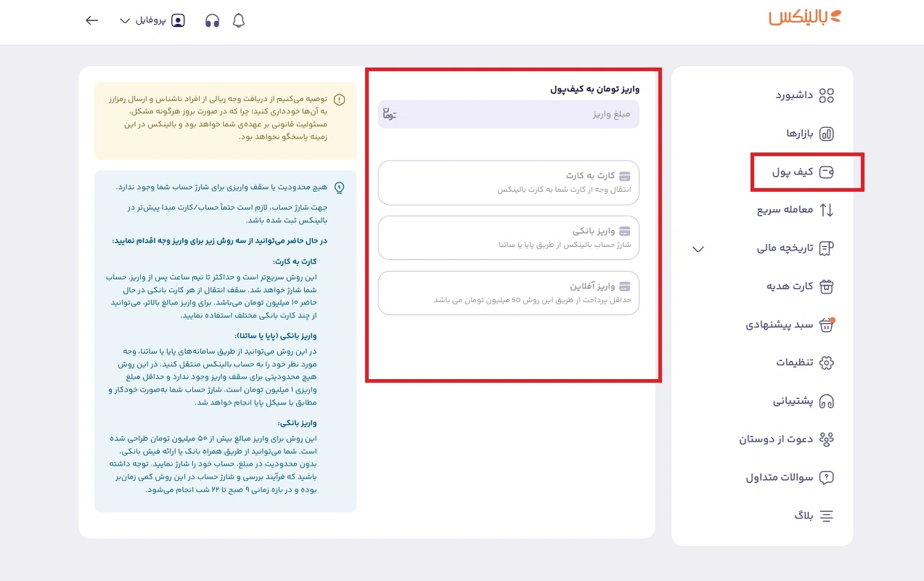This screenshot has width=924, height=581.
Task: Click the blog lines icon in sidebar
Action: pos(826,516)
